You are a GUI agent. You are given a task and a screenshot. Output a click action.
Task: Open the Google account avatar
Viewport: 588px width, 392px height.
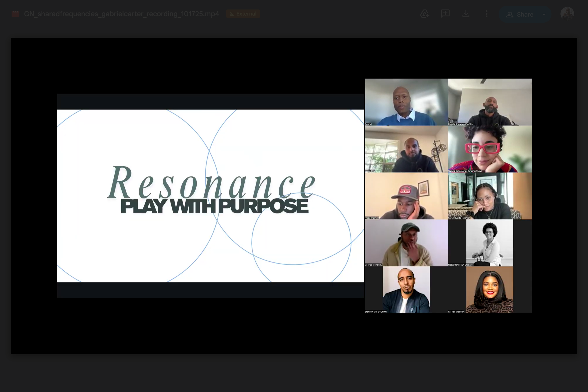coord(567,14)
